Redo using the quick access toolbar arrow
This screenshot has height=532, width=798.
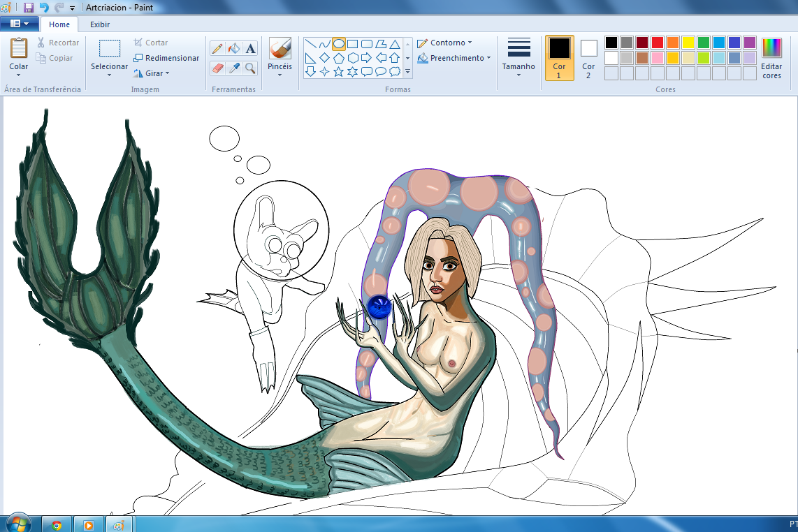tap(59, 8)
